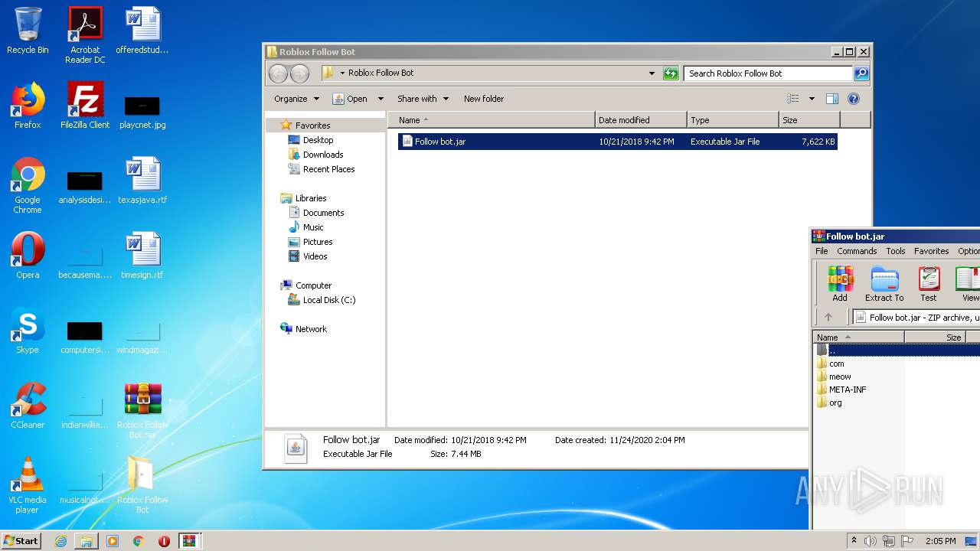This screenshot has height=551, width=980.
Task: Open the Recycle Bin desktop icon
Action: pyautogui.click(x=28, y=31)
